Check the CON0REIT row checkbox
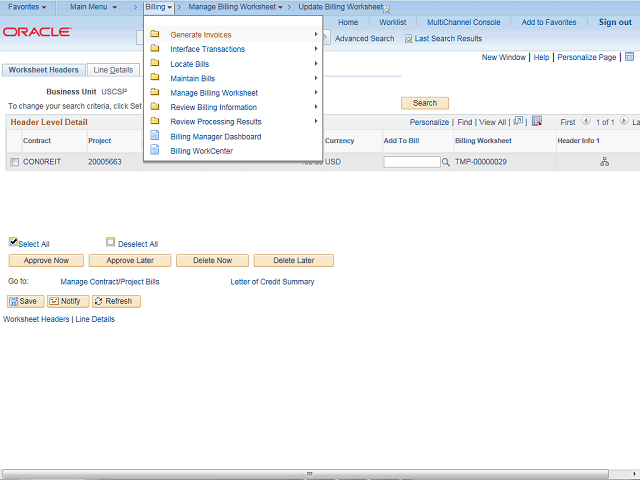Image resolution: width=640 pixels, height=480 pixels. tap(14, 162)
